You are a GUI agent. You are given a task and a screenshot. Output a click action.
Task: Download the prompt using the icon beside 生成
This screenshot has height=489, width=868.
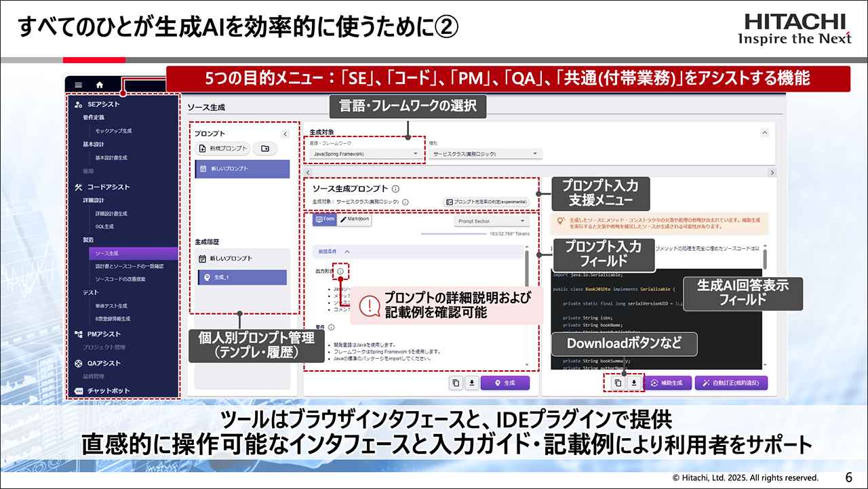471,383
